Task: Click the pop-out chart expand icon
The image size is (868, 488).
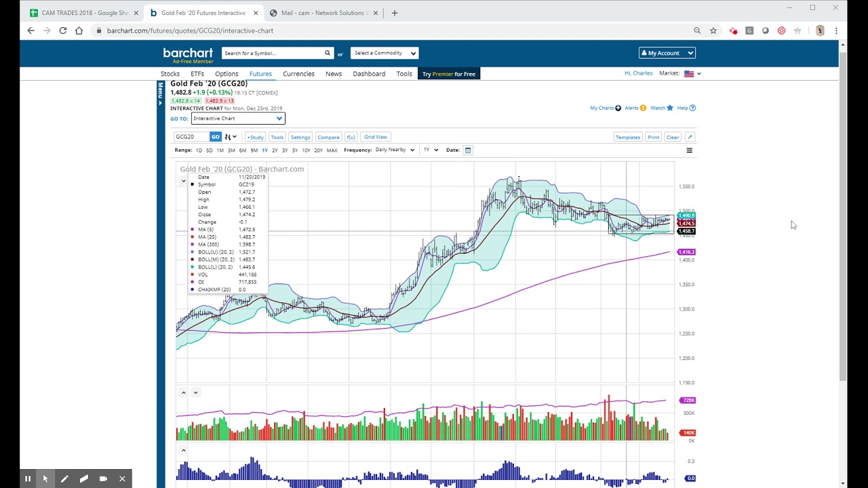Action: tap(690, 137)
